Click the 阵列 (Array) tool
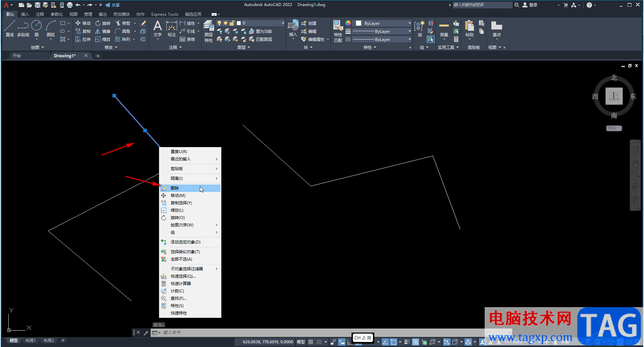Viewport: 644px width, 347px height. click(x=123, y=39)
